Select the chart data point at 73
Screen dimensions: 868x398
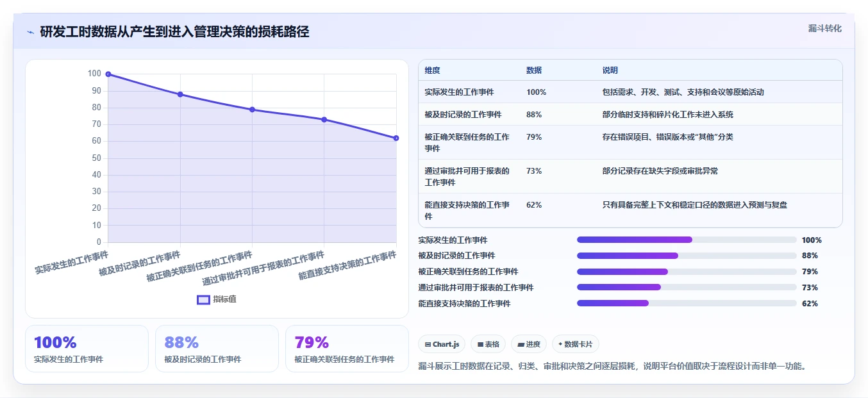pyautogui.click(x=324, y=120)
